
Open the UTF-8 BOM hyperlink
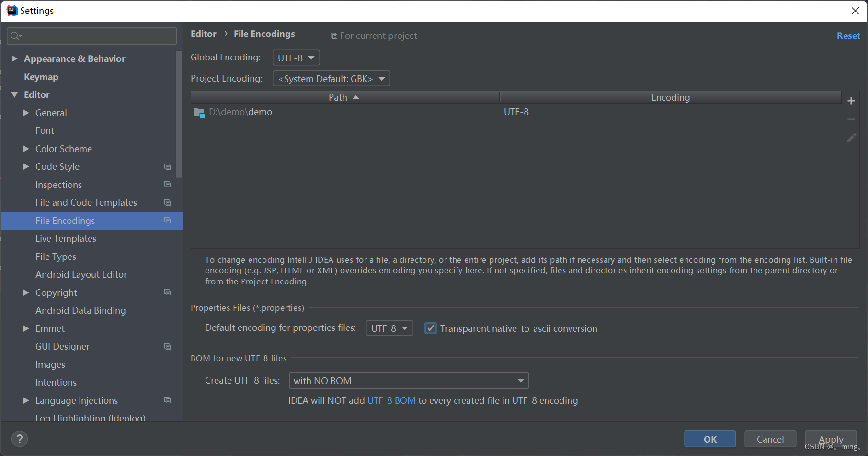click(391, 400)
